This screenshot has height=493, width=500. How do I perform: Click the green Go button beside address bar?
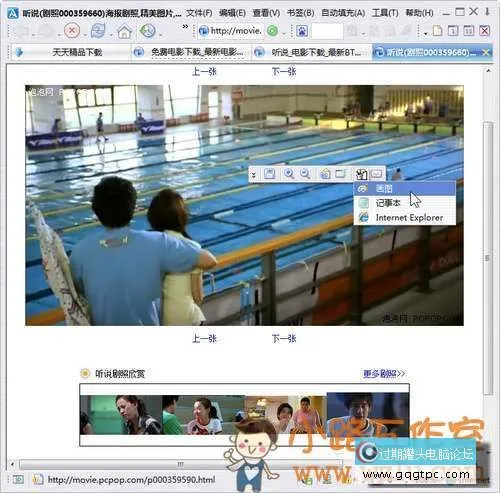272,31
